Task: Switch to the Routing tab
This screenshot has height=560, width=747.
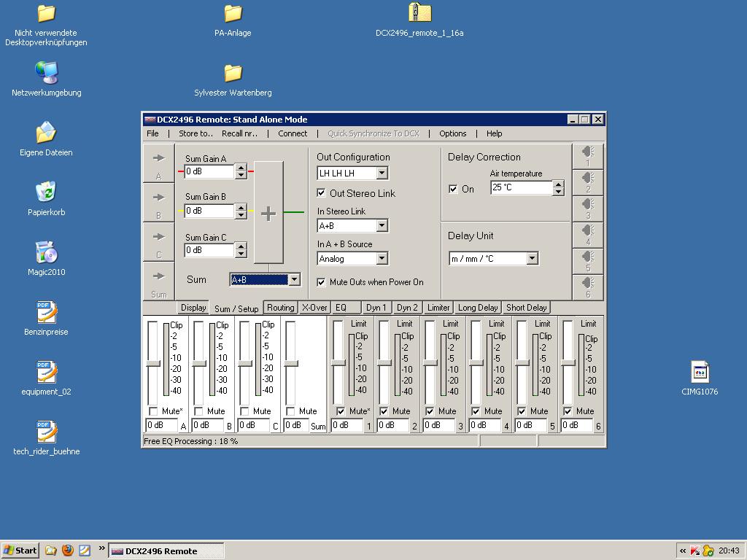Action: [x=281, y=308]
